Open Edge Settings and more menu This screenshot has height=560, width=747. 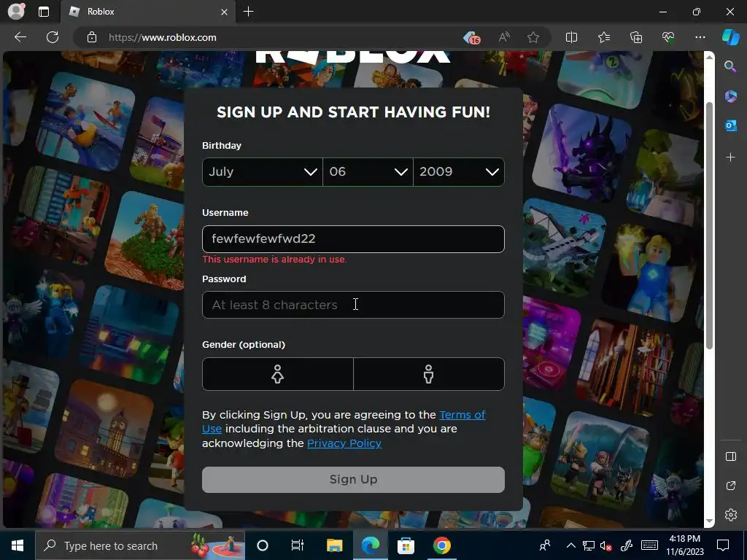coord(700,37)
